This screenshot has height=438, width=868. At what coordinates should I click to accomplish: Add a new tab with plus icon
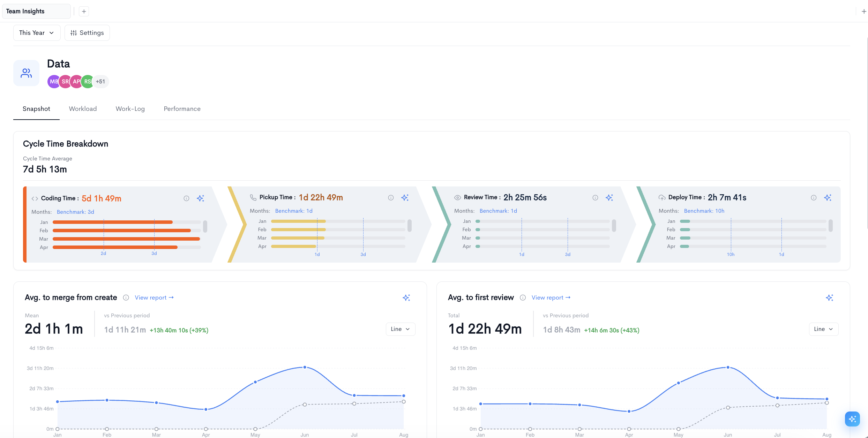pyautogui.click(x=84, y=11)
